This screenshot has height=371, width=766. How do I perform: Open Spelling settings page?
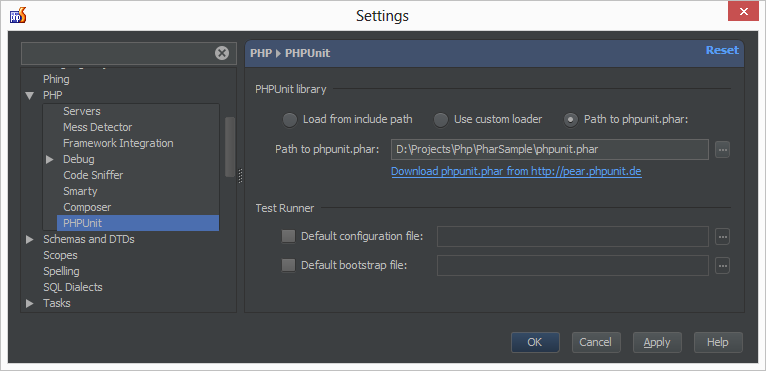pyautogui.click(x=61, y=271)
